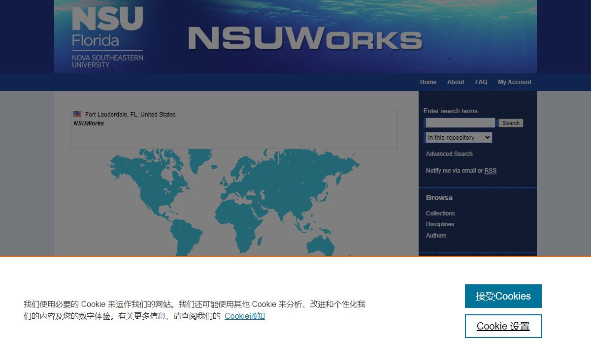
Task: Click the NSUWorks italic map label
Action: pyautogui.click(x=89, y=123)
